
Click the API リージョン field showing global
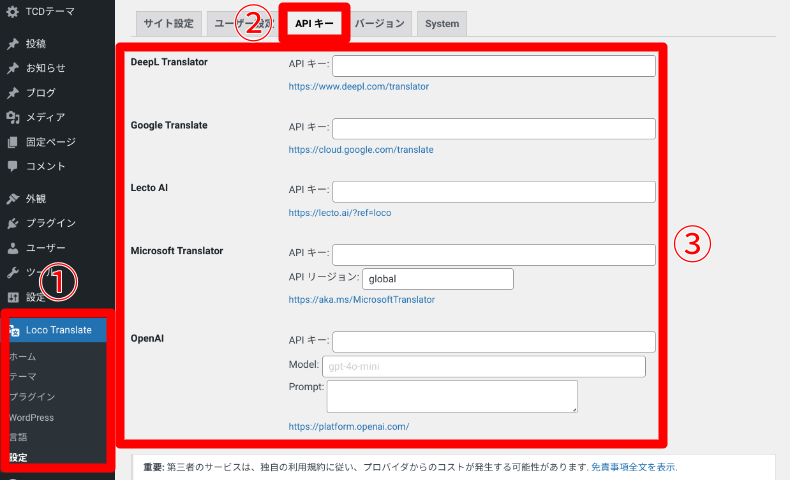(x=438, y=279)
